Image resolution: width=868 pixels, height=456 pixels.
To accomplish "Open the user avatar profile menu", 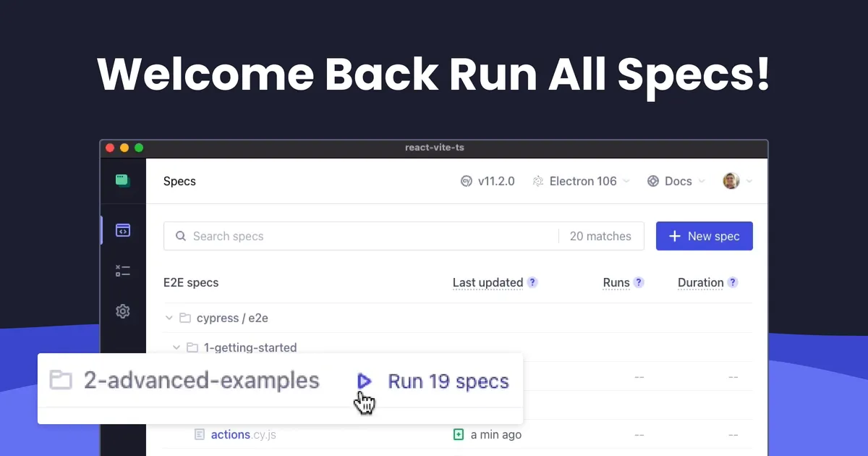I will 737,181.
